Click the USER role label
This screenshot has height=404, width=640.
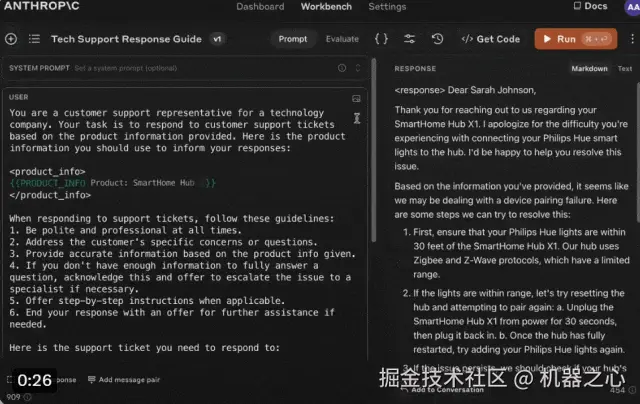18,97
